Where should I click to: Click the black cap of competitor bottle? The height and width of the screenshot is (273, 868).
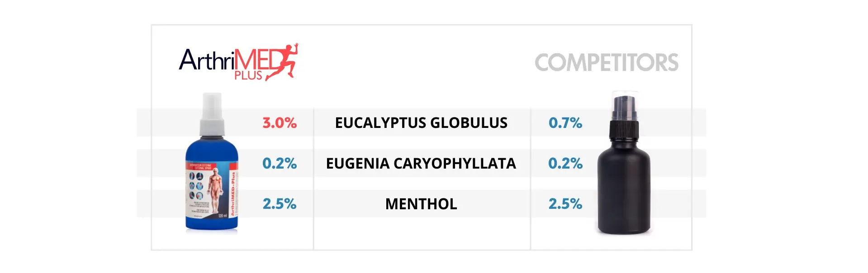click(624, 117)
